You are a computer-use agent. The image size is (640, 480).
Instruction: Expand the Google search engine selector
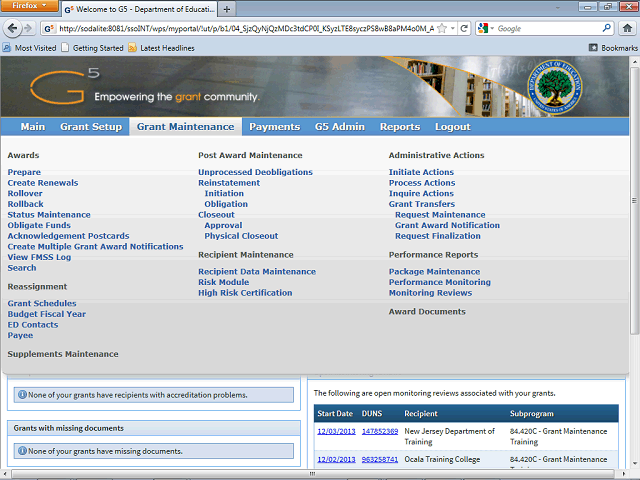[x=487, y=28]
